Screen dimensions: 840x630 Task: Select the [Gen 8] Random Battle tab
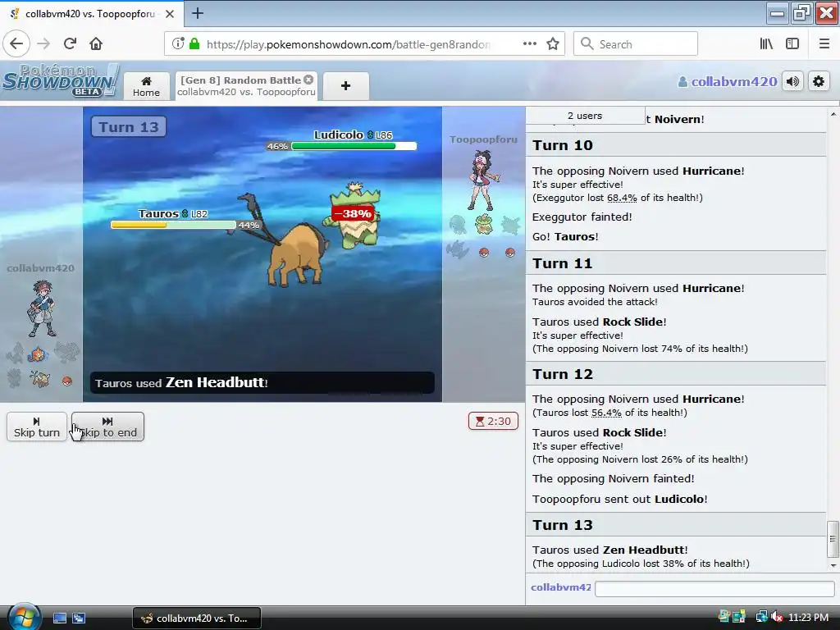pyautogui.click(x=246, y=85)
